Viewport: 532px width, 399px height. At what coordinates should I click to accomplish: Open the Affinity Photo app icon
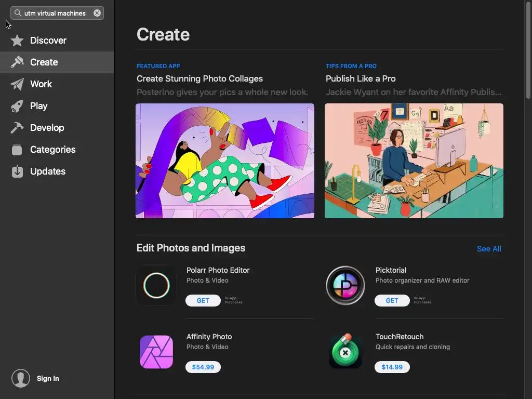pos(156,352)
